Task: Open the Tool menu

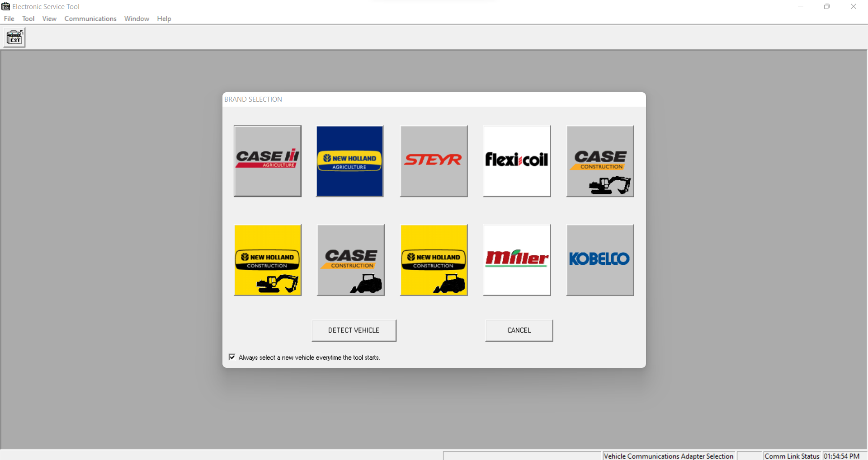Action: pyautogui.click(x=28, y=19)
